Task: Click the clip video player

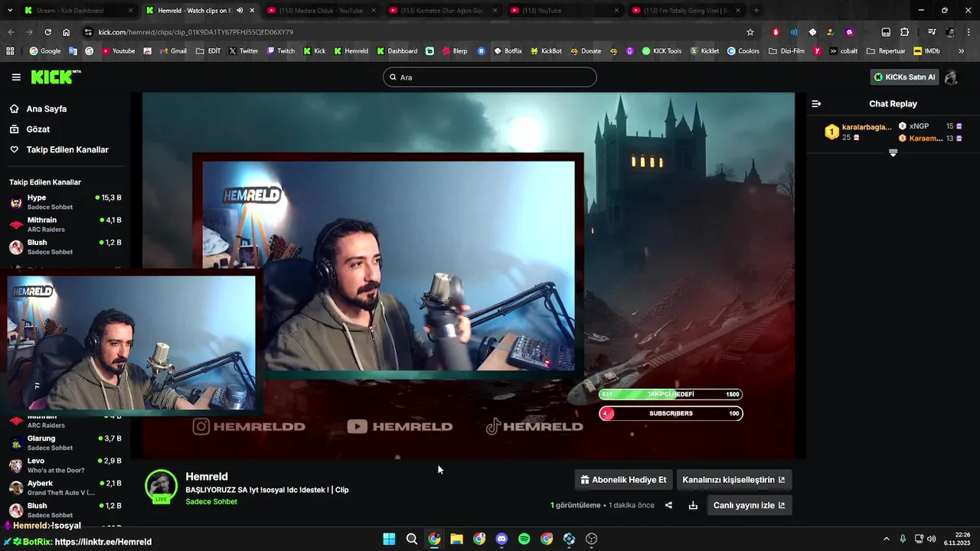Action: tap(469, 275)
